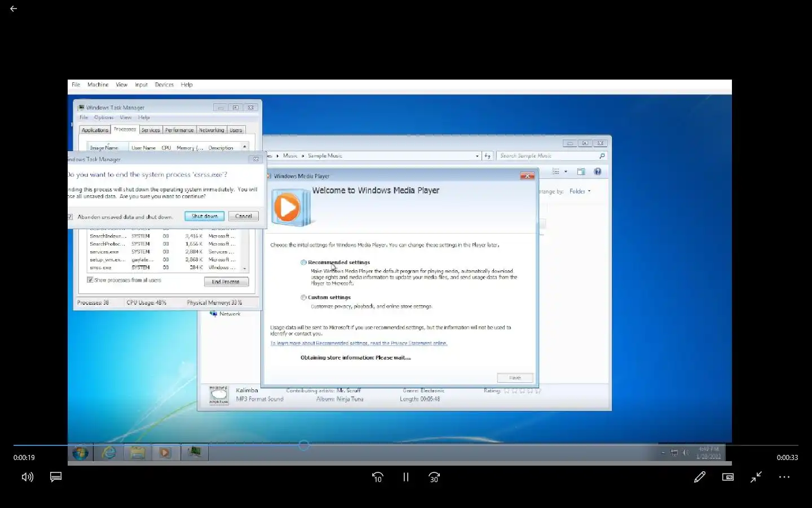Select Custom settings radio button
Viewport: 812px width, 508px height.
(303, 297)
